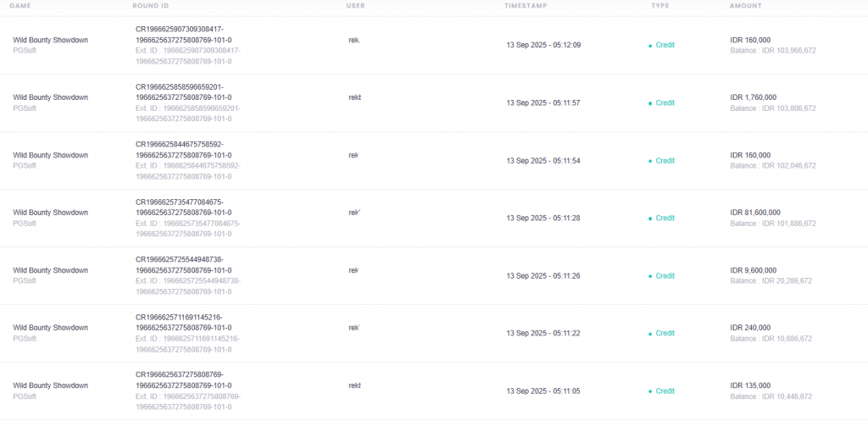
Task: Select the IDR 1,760,000 amount
Action: tap(754, 97)
